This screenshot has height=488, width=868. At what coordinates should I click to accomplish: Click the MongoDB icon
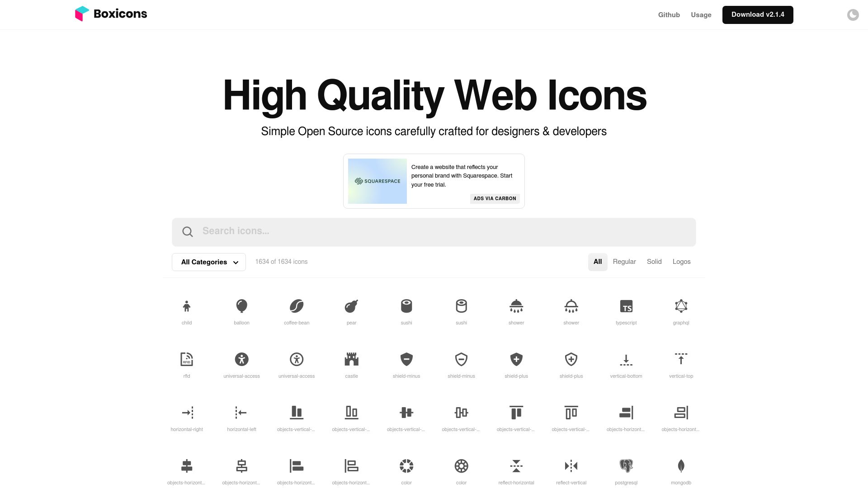click(681, 466)
